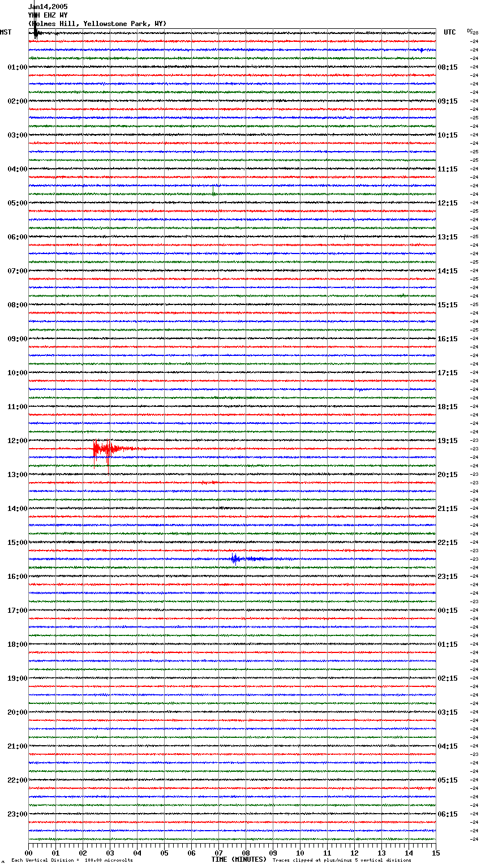Viewport: 481px width, 868px height.
Task: Click the black trace beside the 08:00 label
Action: click(232, 304)
